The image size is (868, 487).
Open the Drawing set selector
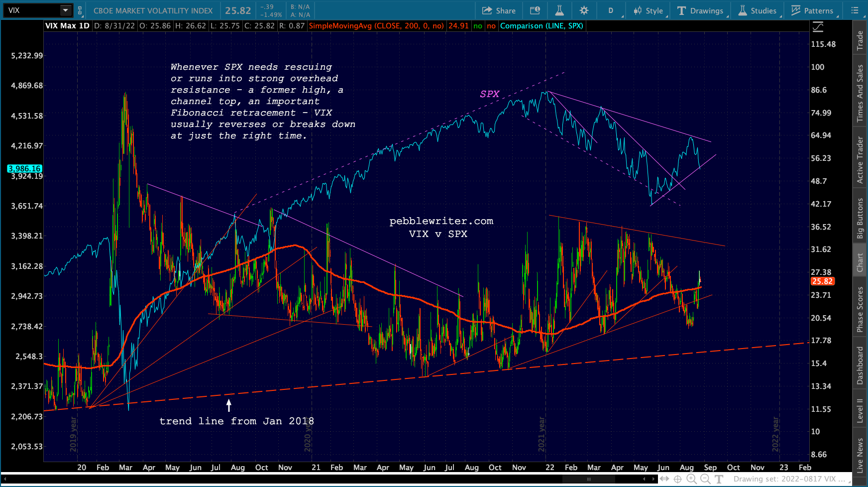point(789,479)
